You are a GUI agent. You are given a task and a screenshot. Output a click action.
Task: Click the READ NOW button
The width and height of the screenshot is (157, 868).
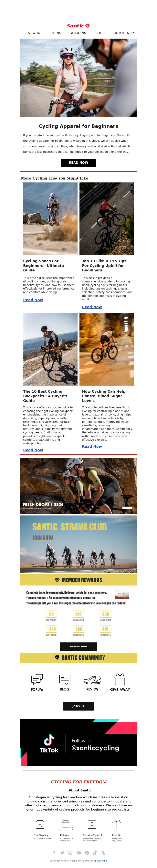coord(78,162)
